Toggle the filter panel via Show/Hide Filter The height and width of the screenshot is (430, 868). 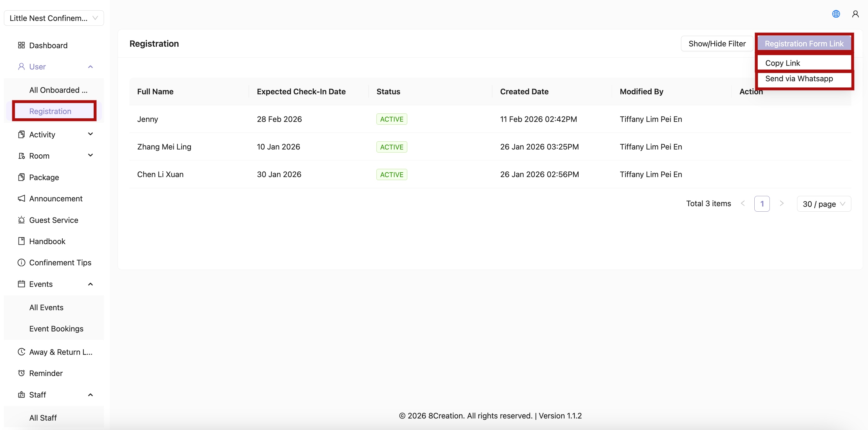pos(717,43)
